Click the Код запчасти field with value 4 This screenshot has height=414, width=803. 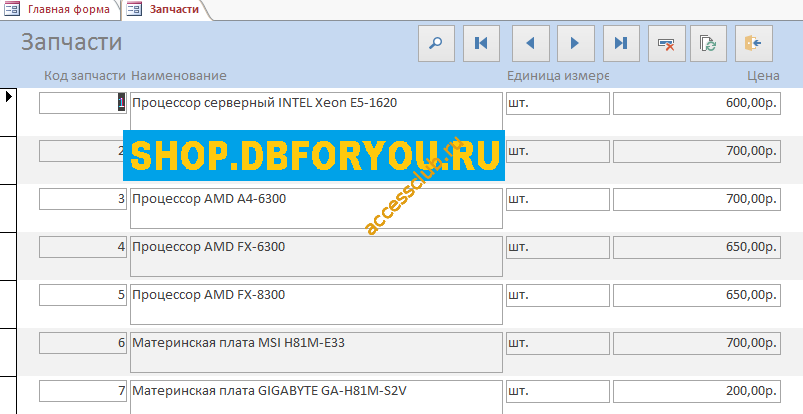83,247
